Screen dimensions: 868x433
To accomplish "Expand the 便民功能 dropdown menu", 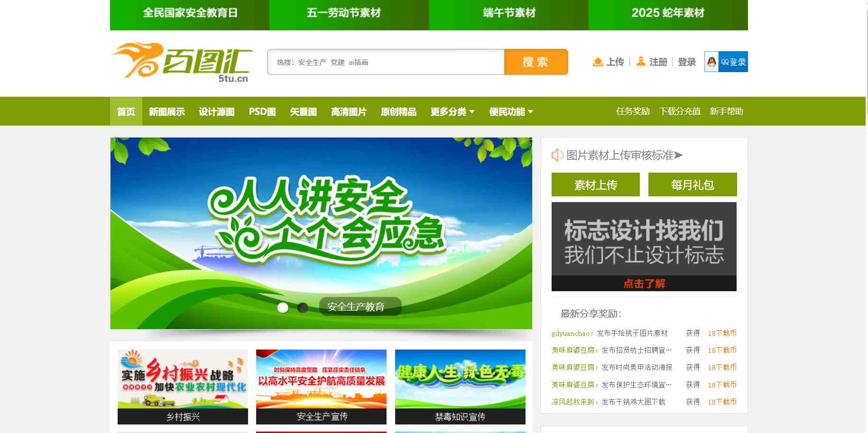I will 511,112.
